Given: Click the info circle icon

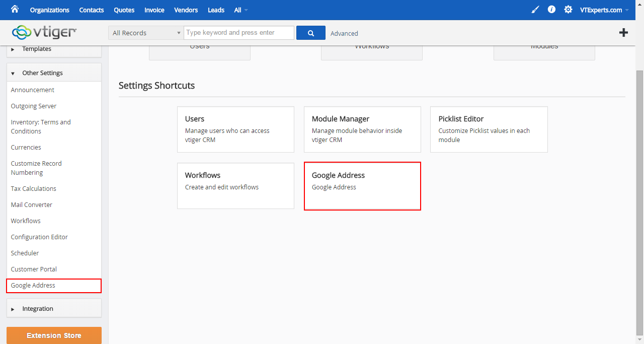Looking at the screenshot, I should [x=551, y=10].
